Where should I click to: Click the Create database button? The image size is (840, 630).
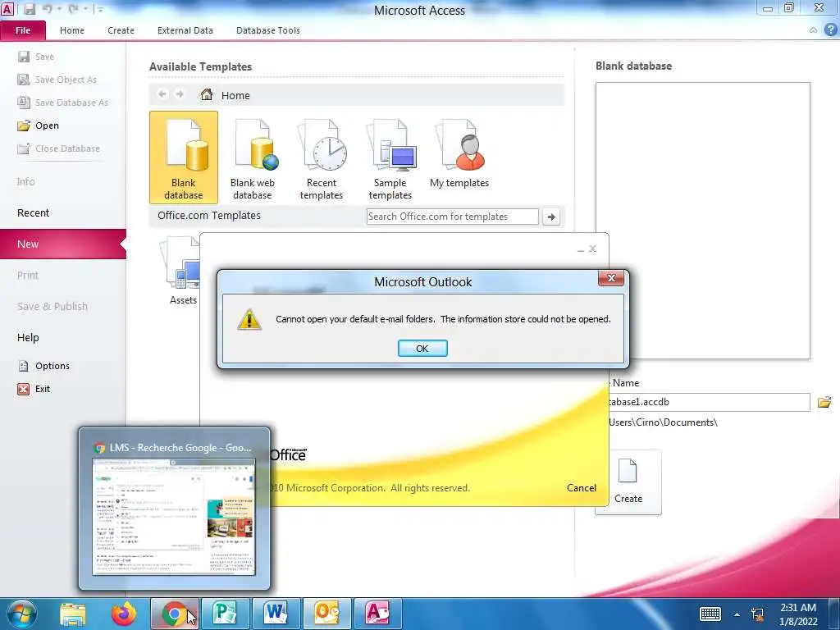click(x=628, y=482)
